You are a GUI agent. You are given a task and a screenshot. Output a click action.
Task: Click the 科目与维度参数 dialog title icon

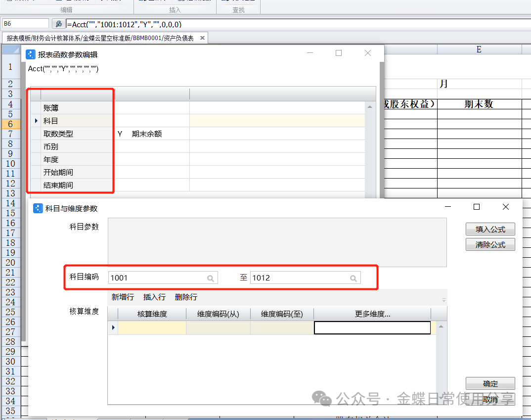(x=38, y=208)
